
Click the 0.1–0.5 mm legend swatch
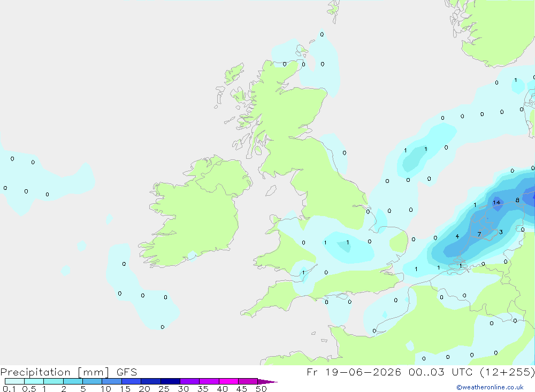[x=14, y=381]
